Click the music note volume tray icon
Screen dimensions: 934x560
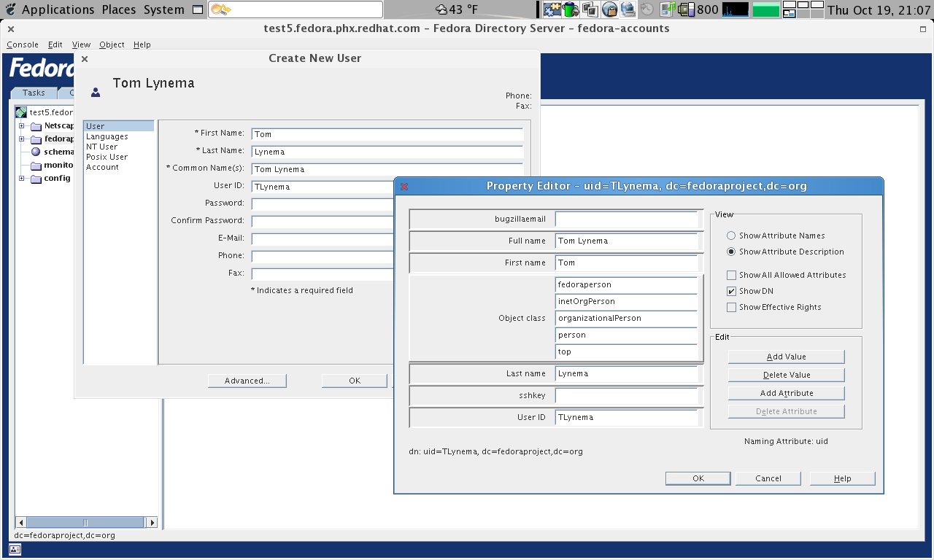point(668,9)
